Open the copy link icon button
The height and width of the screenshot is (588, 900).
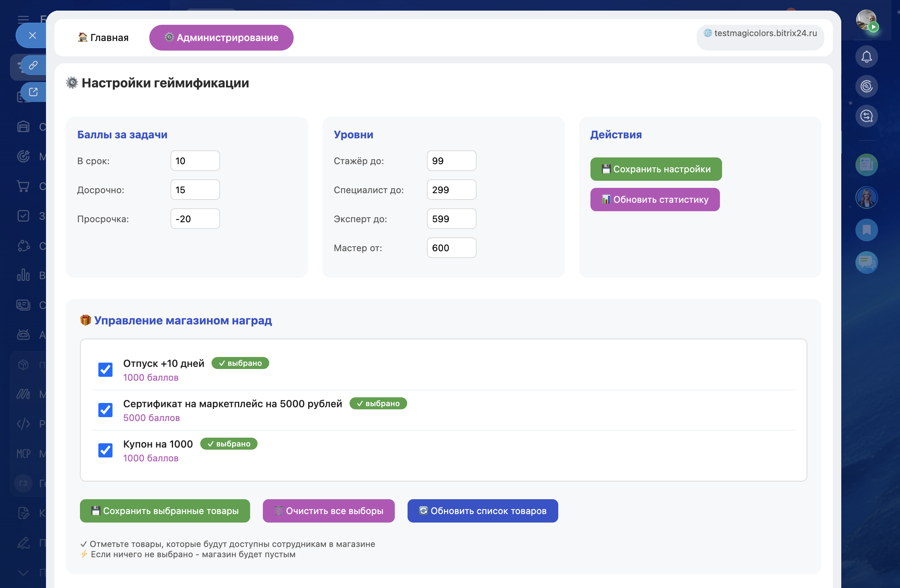tap(33, 65)
